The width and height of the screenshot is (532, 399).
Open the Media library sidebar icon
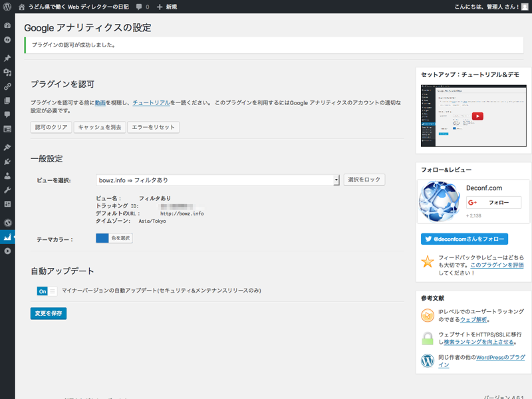pyautogui.click(x=7, y=72)
